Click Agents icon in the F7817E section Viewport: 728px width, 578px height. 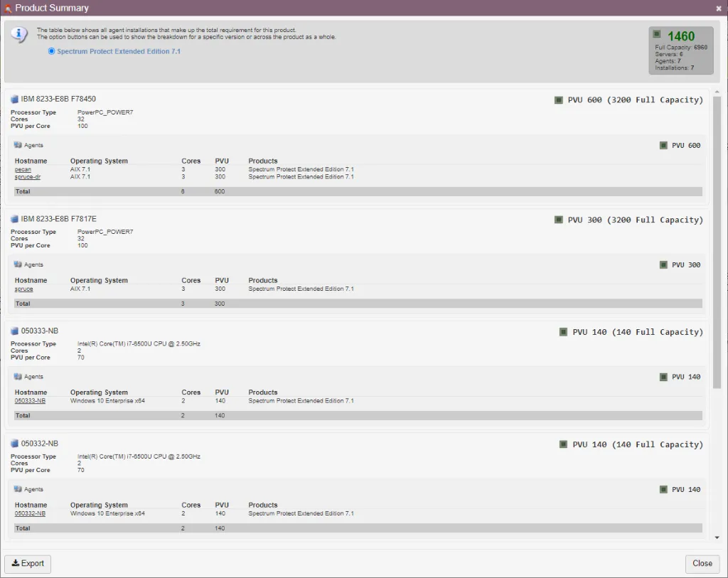tap(18, 264)
